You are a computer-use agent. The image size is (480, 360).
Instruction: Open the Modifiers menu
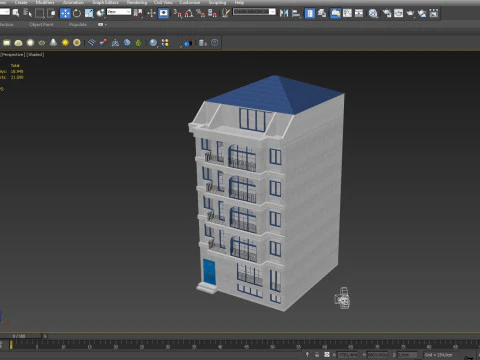[45, 2]
